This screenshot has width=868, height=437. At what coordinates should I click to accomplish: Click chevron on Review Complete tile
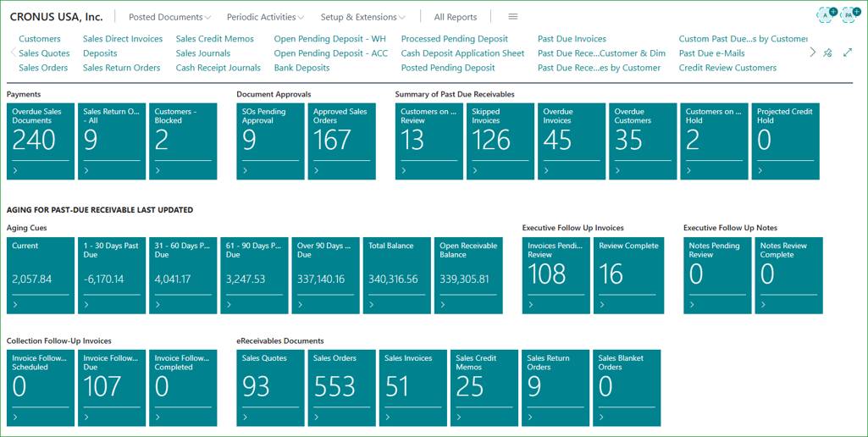tap(602, 305)
